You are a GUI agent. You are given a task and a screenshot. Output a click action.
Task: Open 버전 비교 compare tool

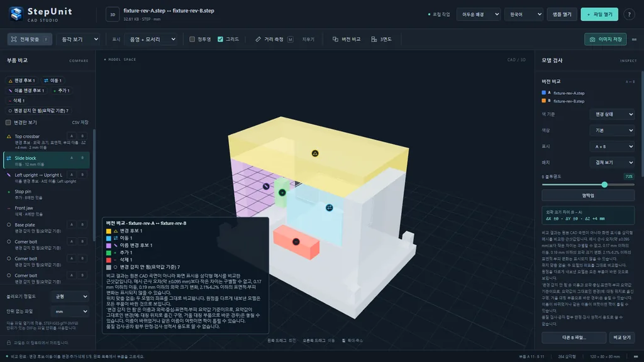(347, 40)
